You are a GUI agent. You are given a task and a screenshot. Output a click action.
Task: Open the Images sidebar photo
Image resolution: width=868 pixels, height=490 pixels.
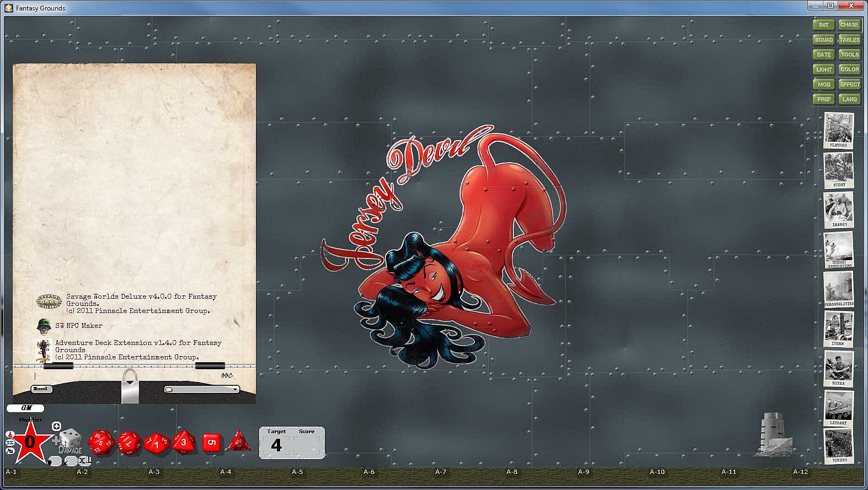[x=839, y=210]
